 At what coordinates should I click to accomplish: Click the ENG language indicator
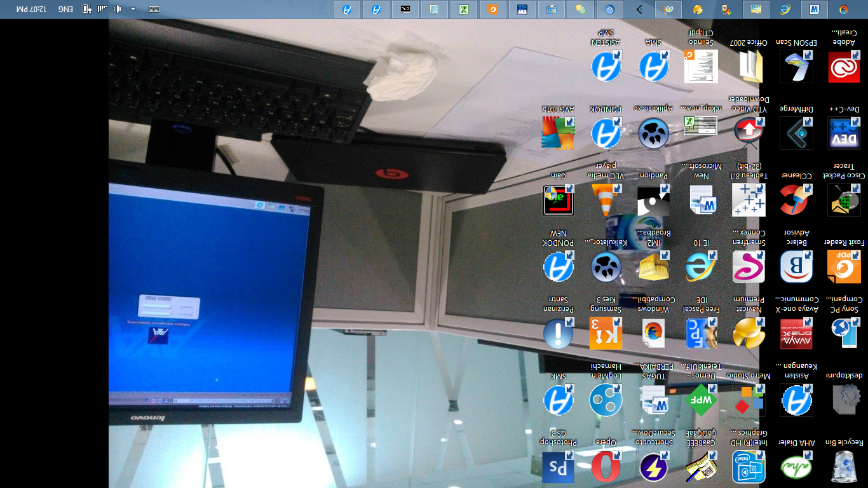pos(65,9)
